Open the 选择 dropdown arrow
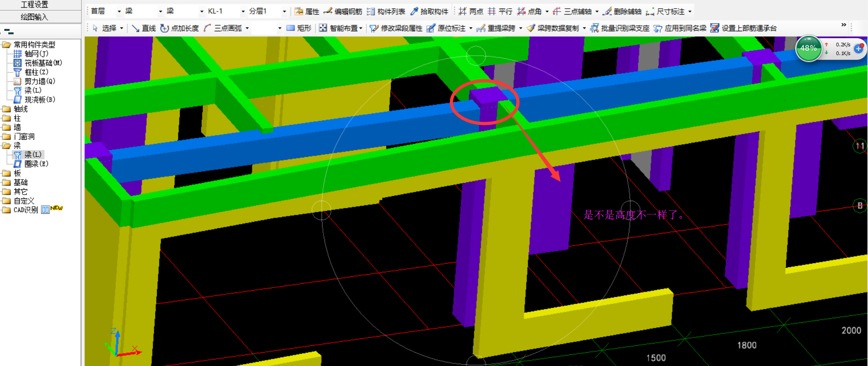Viewport: 868px width, 366px height. point(122,28)
